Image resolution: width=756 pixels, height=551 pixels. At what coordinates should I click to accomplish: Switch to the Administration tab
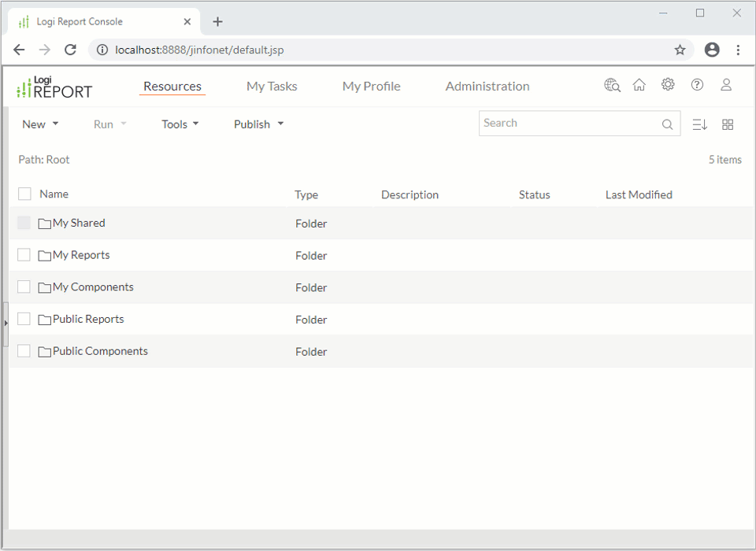pos(487,87)
